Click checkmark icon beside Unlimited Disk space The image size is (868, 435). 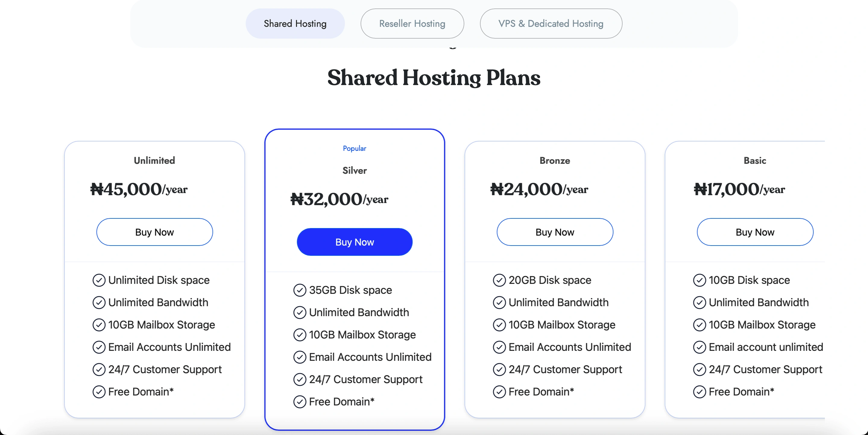pyautogui.click(x=99, y=280)
